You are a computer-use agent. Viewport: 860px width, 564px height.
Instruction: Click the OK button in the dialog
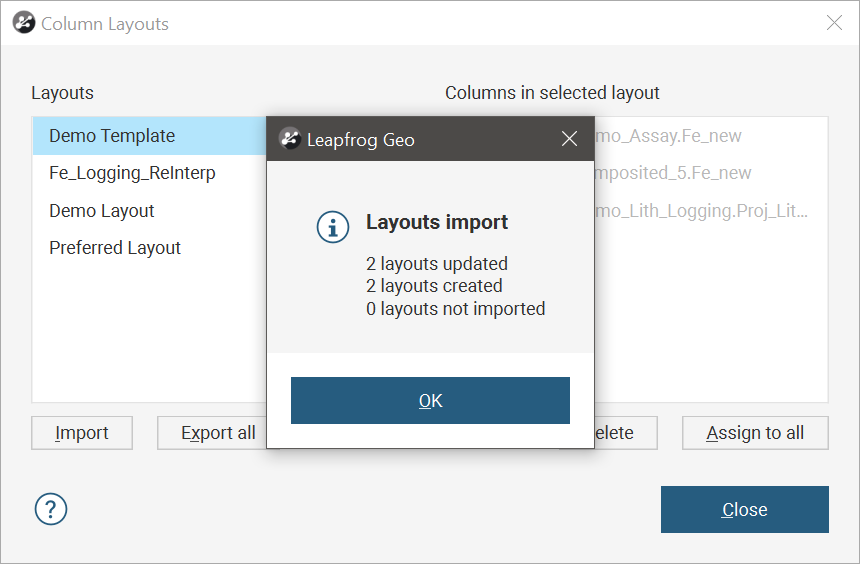tap(430, 401)
